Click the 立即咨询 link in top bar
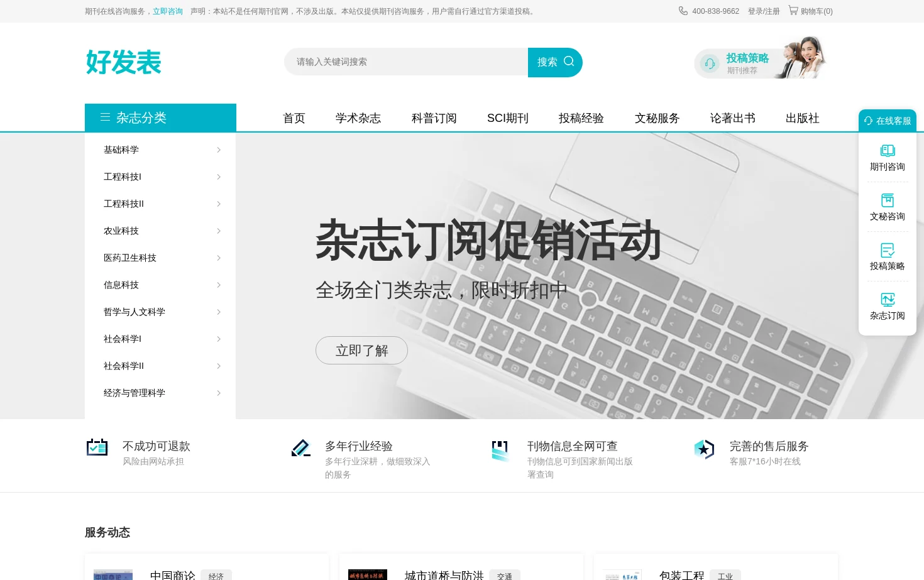The image size is (924, 580). tap(168, 11)
